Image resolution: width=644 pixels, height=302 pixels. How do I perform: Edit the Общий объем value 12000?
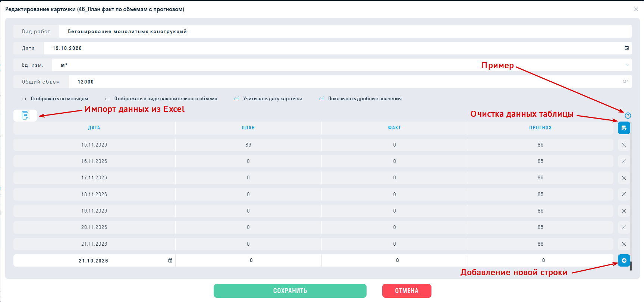click(350, 82)
